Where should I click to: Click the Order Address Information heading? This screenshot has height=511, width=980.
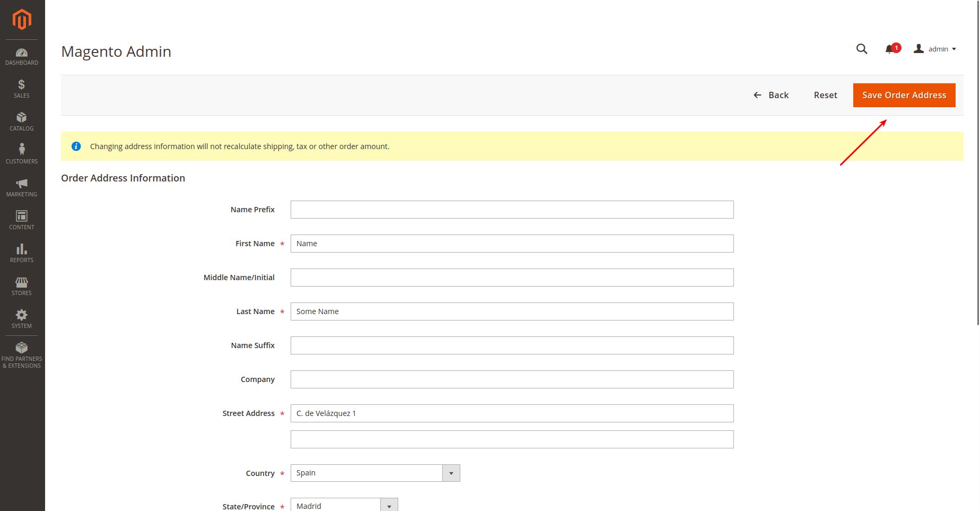tap(123, 178)
